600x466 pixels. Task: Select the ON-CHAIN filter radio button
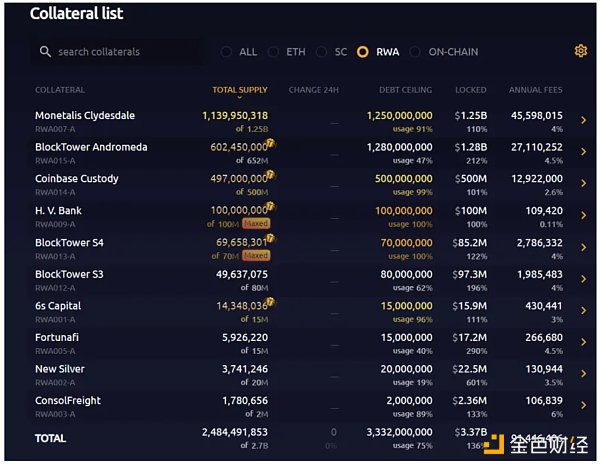[415, 52]
